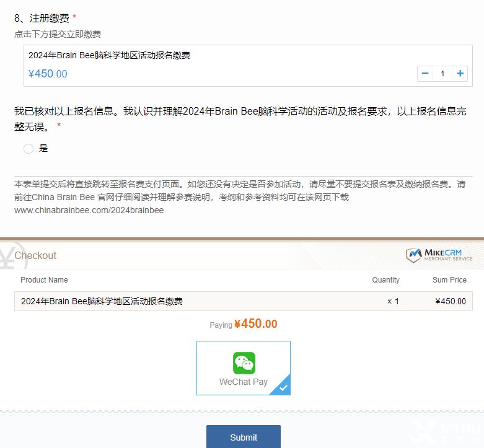Click the Quantity column header
The width and height of the screenshot is (484, 448).
(385, 280)
